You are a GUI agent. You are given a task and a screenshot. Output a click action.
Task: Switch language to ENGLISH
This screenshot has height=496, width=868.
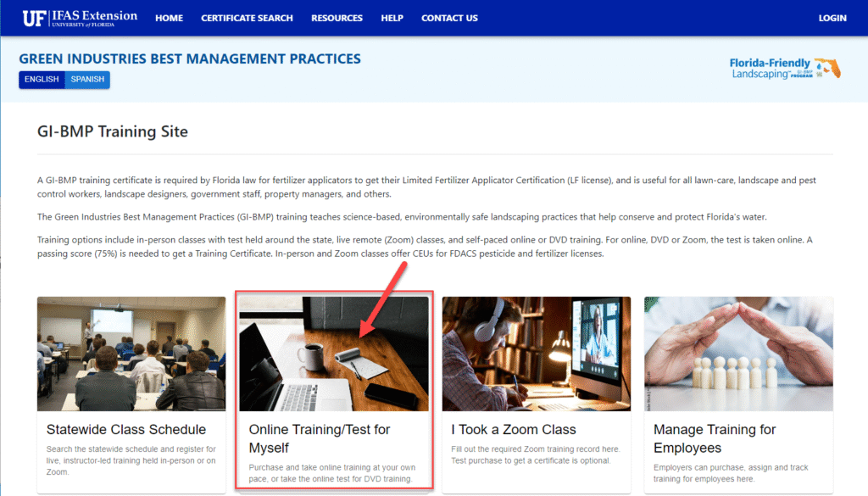coord(42,80)
